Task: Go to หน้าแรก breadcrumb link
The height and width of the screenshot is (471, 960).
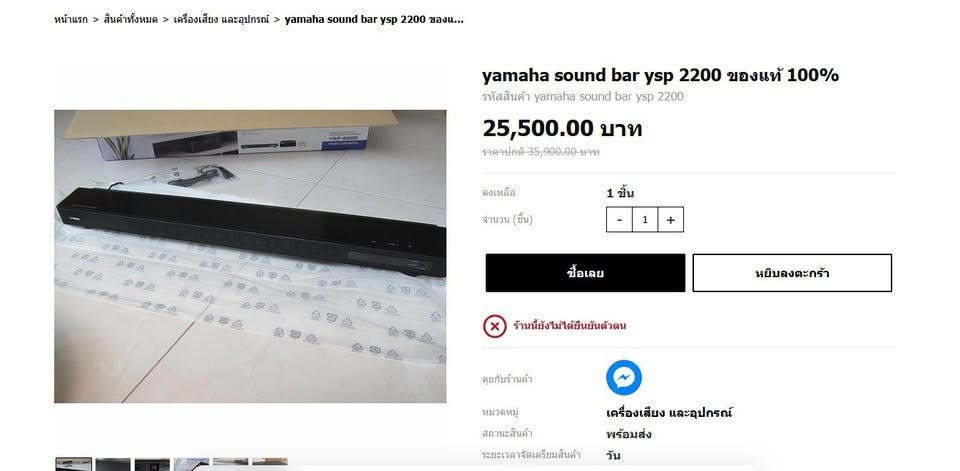Action: (x=70, y=19)
